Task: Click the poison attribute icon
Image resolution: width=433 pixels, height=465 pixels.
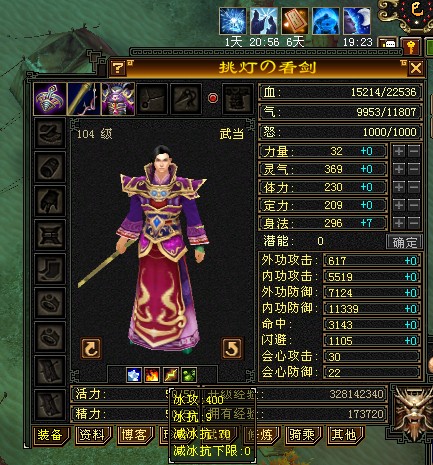Action: pyautogui.click(x=189, y=375)
